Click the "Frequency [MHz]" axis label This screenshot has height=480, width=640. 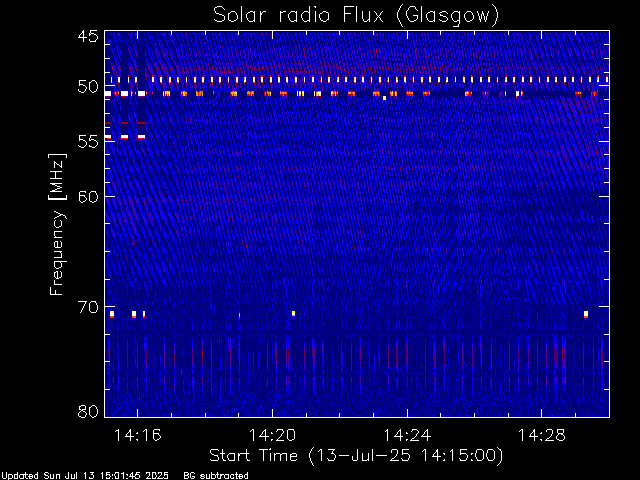57,224
